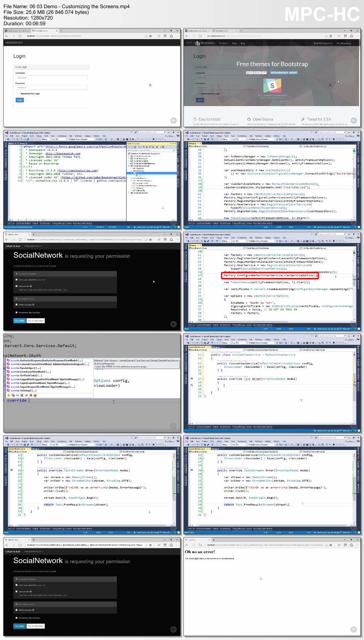The height and width of the screenshot is (640, 364).
Task: Click help icon beside 'User profile' on upper consent page
Action: (x=31, y=286)
